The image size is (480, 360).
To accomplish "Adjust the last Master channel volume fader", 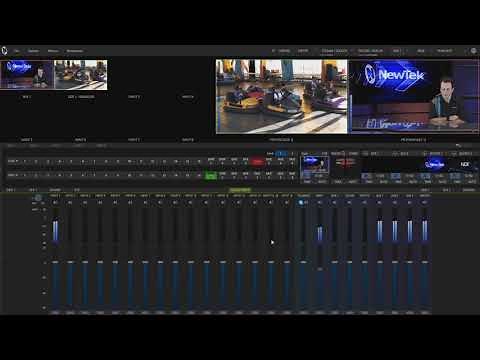I will [425, 262].
